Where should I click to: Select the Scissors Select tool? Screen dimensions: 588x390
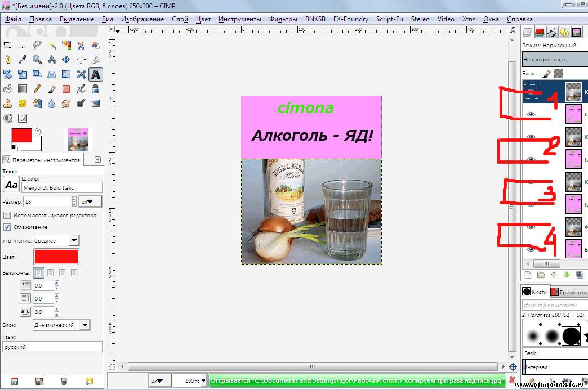tap(81, 46)
